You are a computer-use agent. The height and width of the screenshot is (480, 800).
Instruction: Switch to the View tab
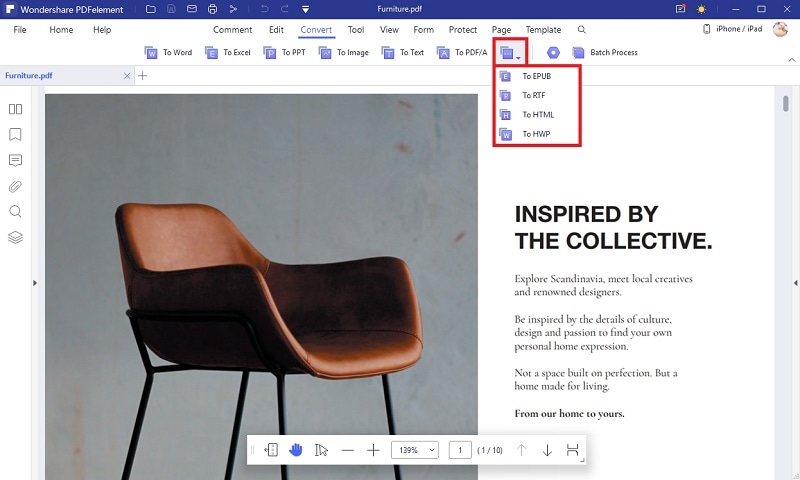click(x=389, y=30)
